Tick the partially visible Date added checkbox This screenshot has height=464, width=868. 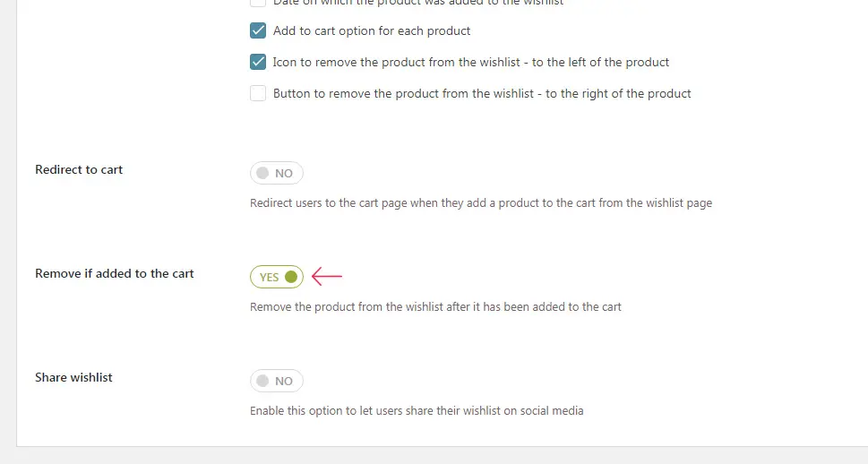pos(258,3)
